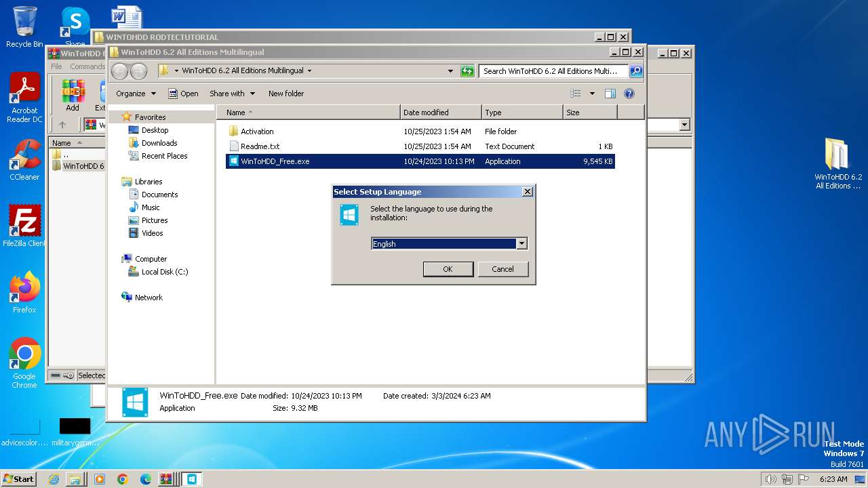Open Internet Explorer from taskbar

(x=54, y=479)
